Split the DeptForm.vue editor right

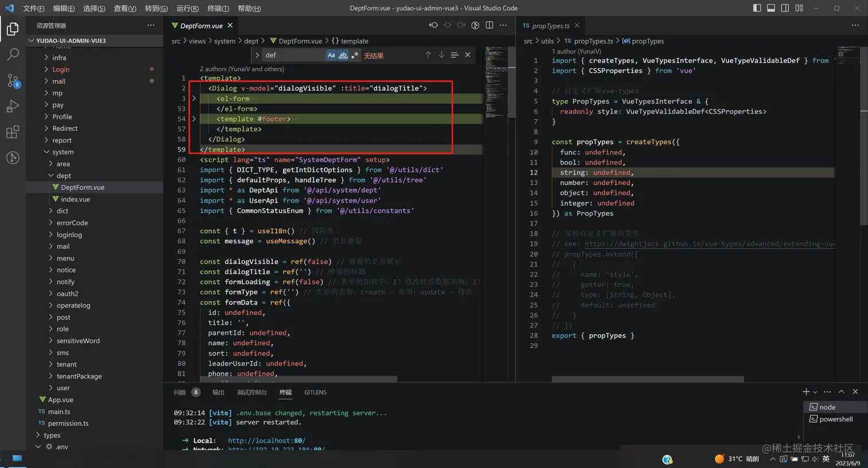489,25
